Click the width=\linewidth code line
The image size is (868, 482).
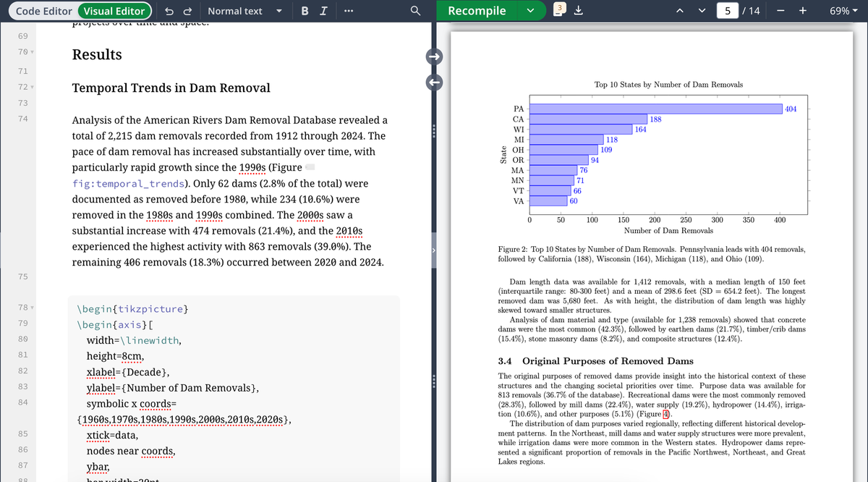click(x=135, y=340)
